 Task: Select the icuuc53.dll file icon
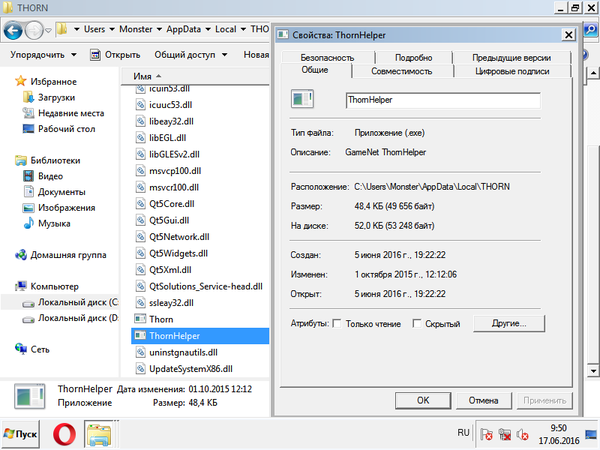click(140, 104)
